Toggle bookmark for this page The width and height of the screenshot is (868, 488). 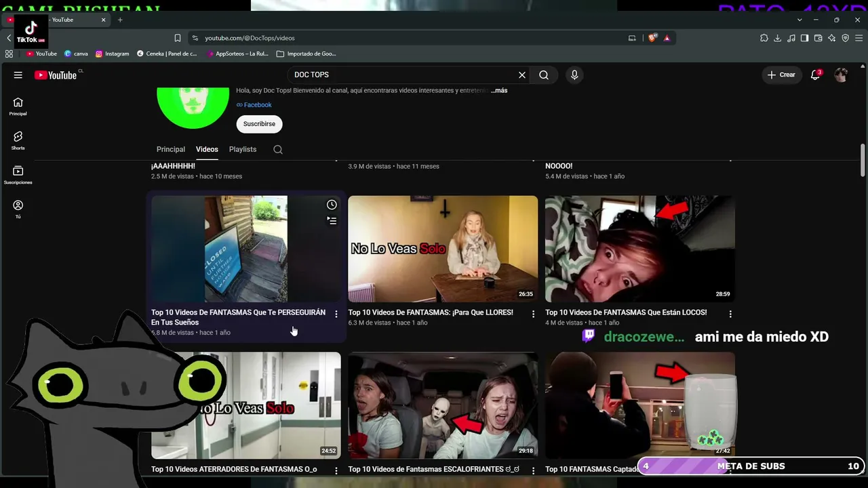pyautogui.click(x=178, y=38)
